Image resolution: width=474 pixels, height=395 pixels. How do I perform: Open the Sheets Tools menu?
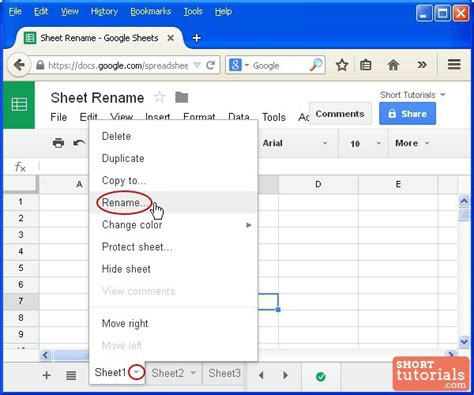point(274,117)
